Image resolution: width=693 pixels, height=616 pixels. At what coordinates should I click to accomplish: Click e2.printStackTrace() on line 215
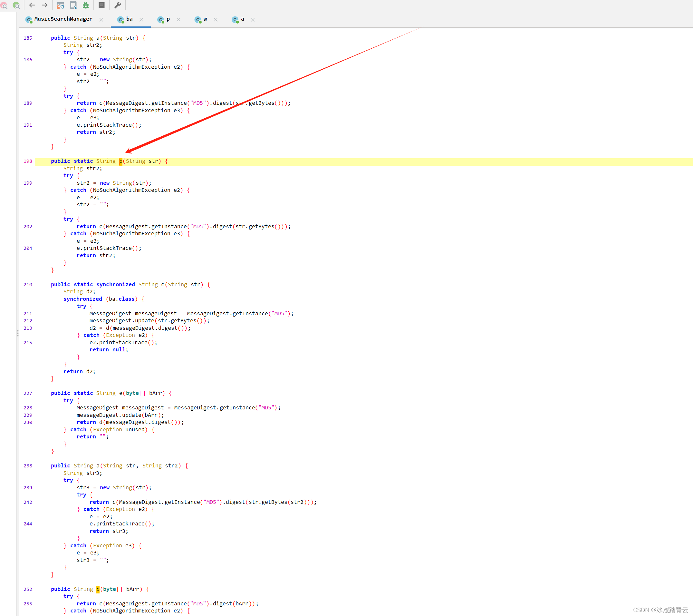click(122, 343)
